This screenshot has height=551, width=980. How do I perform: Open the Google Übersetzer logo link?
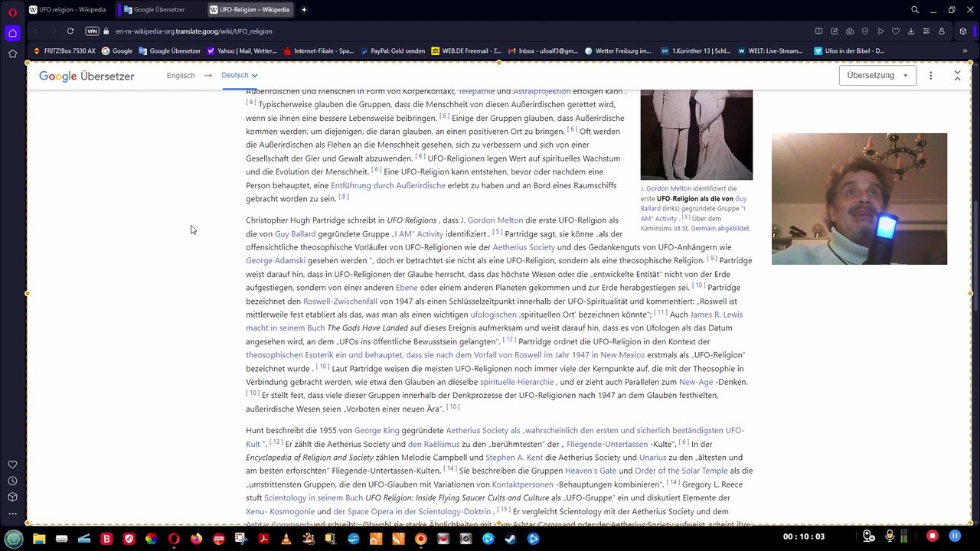tap(87, 77)
